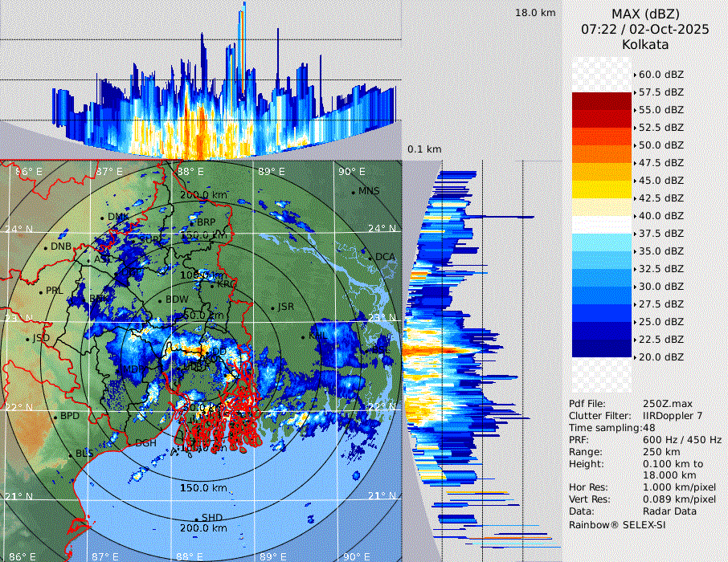The image size is (728, 562).
Task: Select the JSD station marker
Action: coord(28,339)
